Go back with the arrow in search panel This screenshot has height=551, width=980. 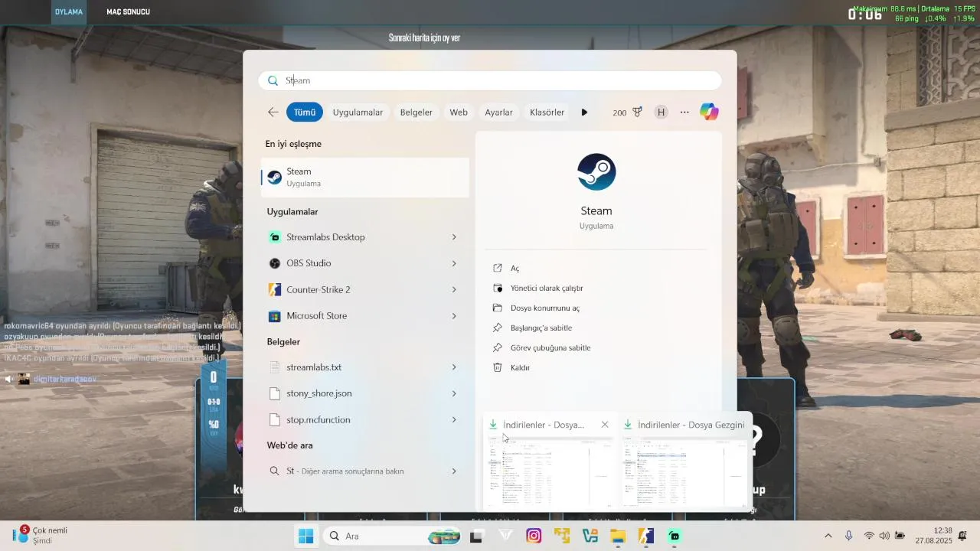point(273,112)
